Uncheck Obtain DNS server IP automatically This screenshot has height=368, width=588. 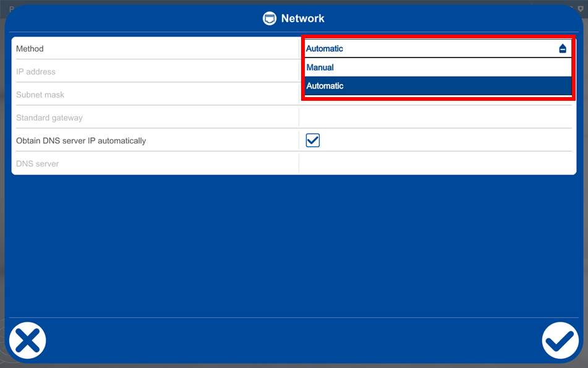coord(313,140)
